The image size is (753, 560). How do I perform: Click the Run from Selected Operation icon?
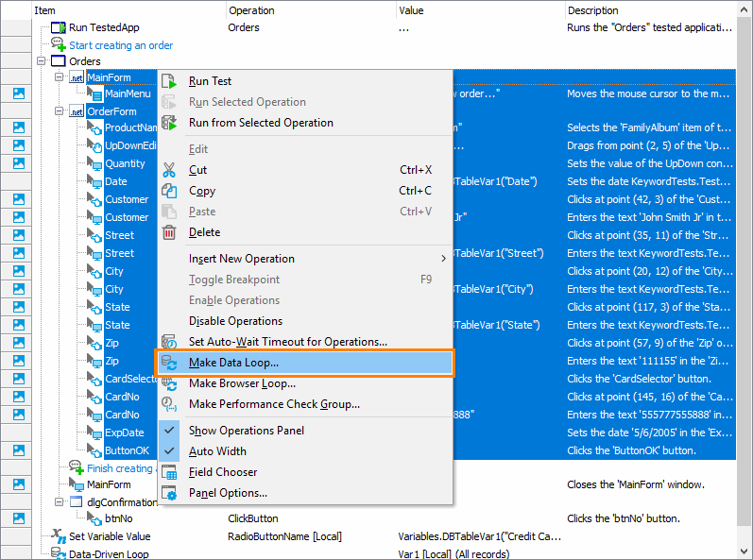(x=170, y=123)
